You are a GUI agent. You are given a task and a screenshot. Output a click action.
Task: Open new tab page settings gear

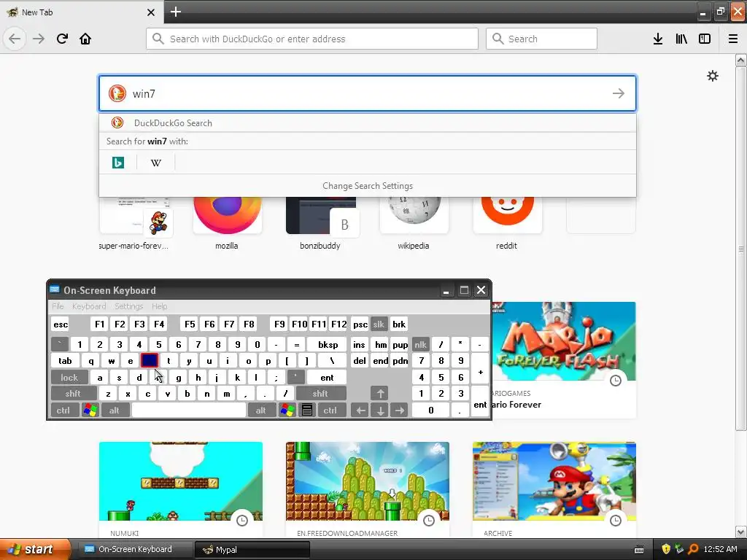[713, 76]
